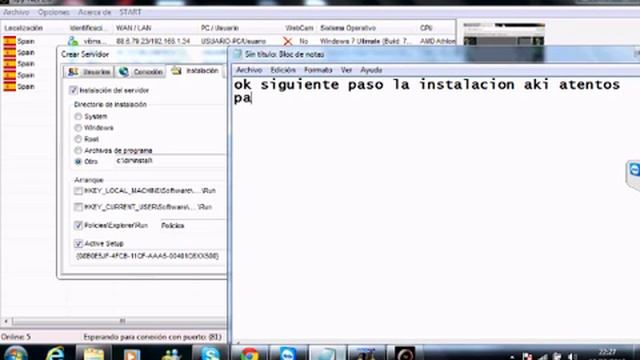640x360 pixels.
Task: Open Notepad's Formato menu
Action: click(x=318, y=70)
